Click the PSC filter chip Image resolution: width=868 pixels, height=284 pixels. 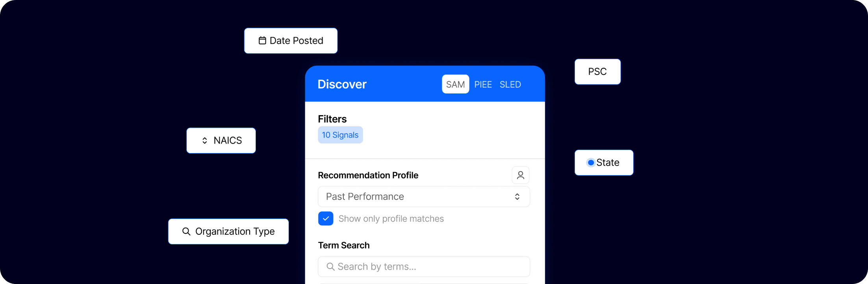tap(597, 72)
